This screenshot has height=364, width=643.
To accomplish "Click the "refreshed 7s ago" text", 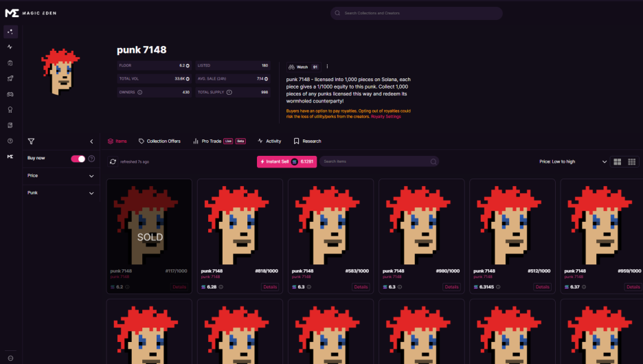I will click(135, 162).
